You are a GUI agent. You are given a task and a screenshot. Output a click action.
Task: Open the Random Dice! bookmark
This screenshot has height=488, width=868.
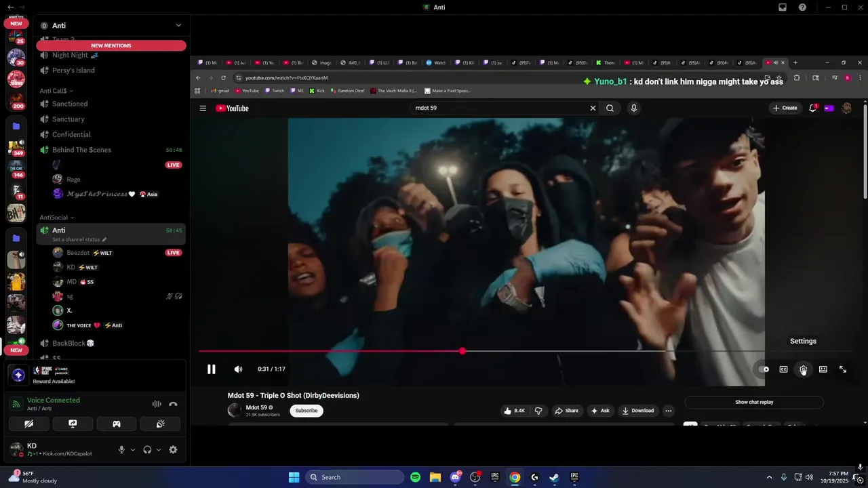click(347, 91)
